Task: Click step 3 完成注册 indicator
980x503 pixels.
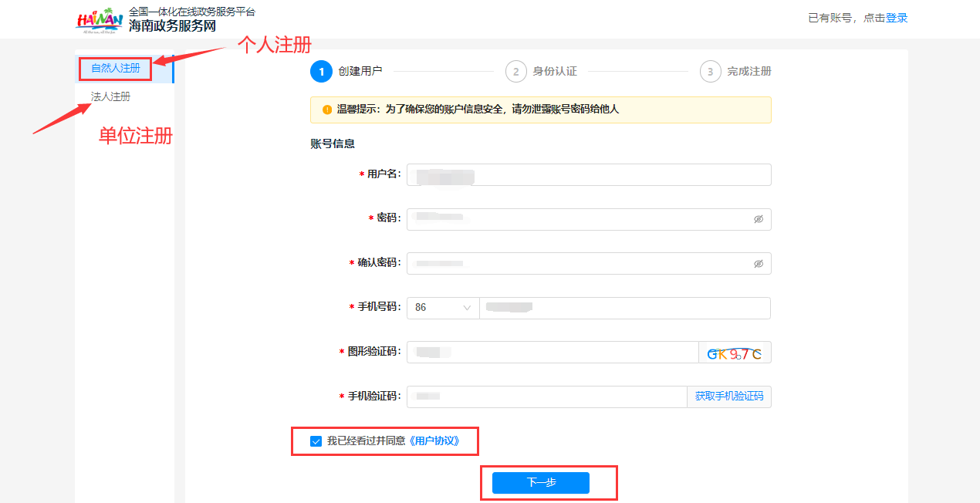Action: click(735, 71)
